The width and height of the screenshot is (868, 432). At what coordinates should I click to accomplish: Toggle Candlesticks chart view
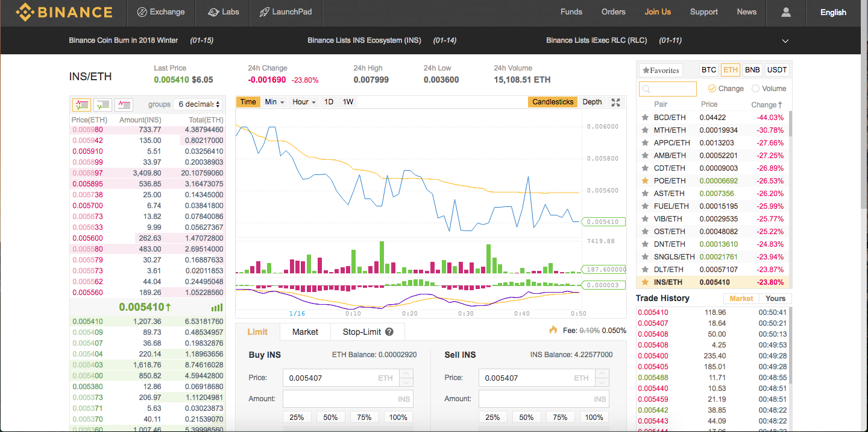click(x=553, y=102)
